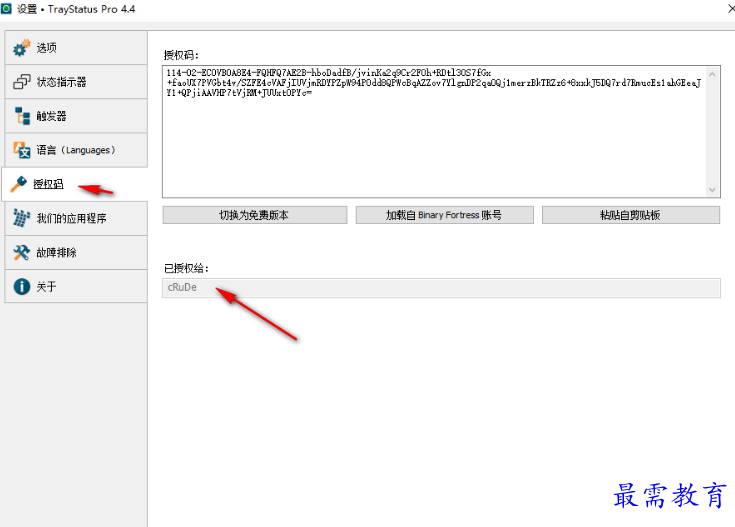735x527 pixels.
Task: Switch to the 触发器 tab
Action: point(76,116)
